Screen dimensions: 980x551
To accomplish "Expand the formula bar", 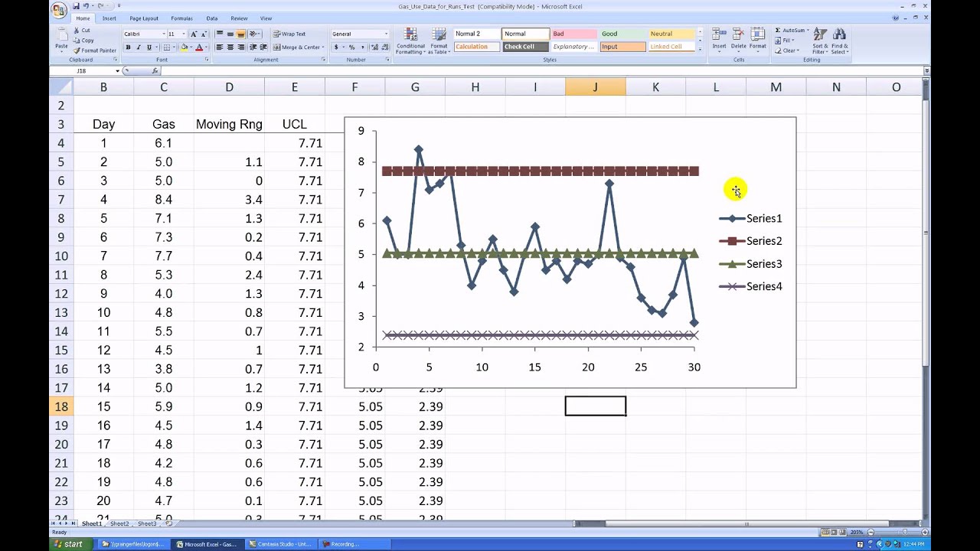I will click(926, 70).
